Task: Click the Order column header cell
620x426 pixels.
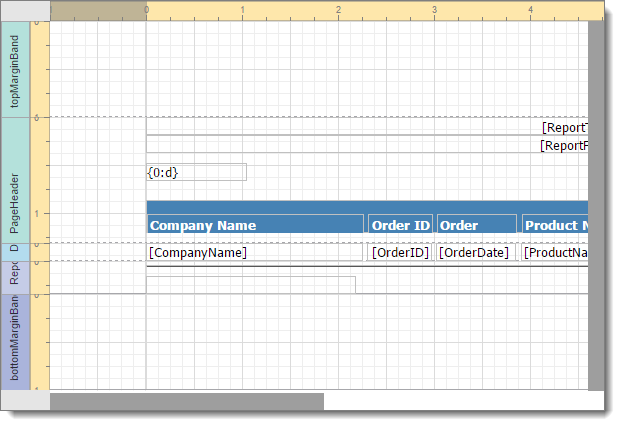Action: pos(476,225)
